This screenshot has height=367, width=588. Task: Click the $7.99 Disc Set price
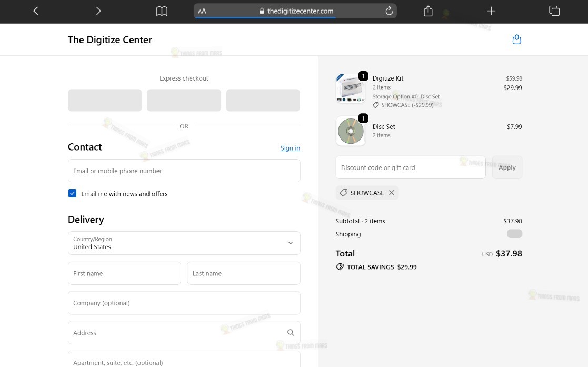(514, 126)
